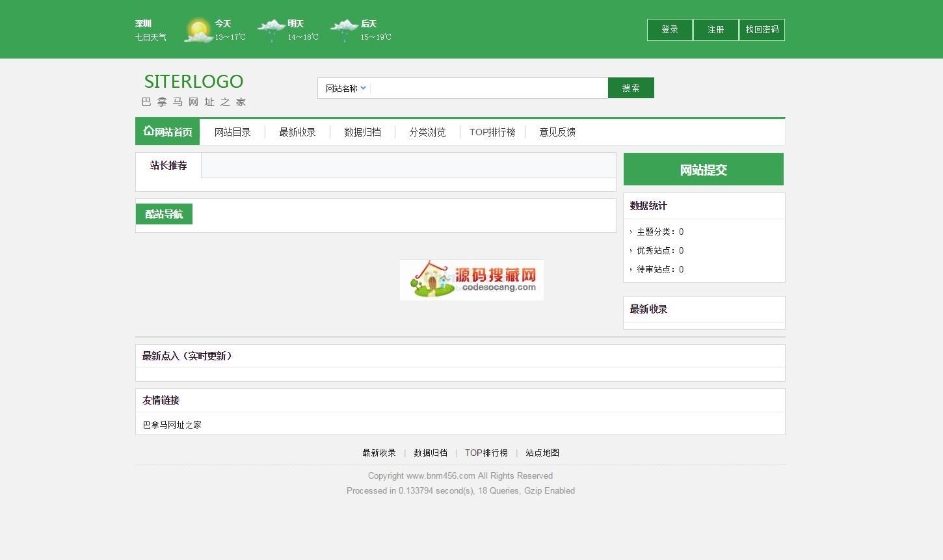
Task: Click the sunny weather icon for 今天
Action: tap(198, 31)
